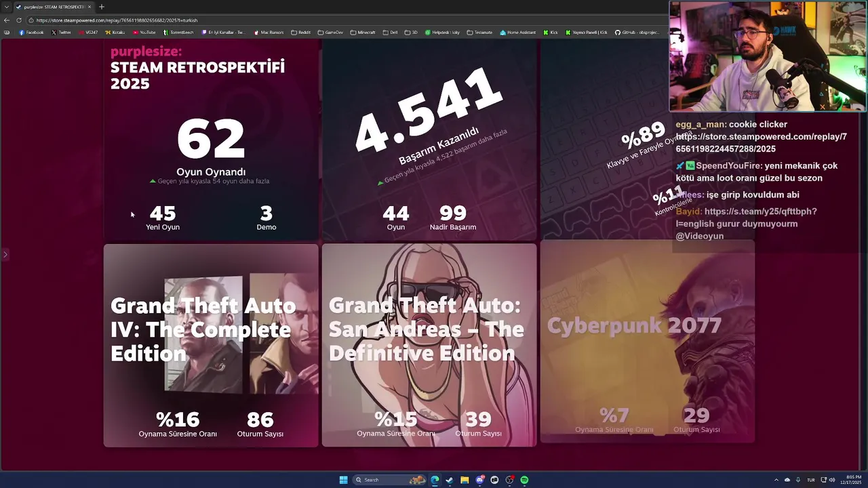Open the Yayıncı Paneli | Kick bookmark

point(587,33)
